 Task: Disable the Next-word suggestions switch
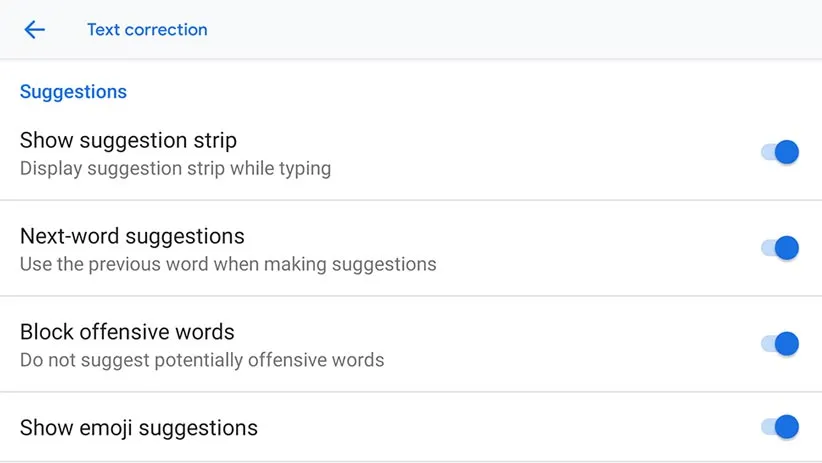[780, 248]
